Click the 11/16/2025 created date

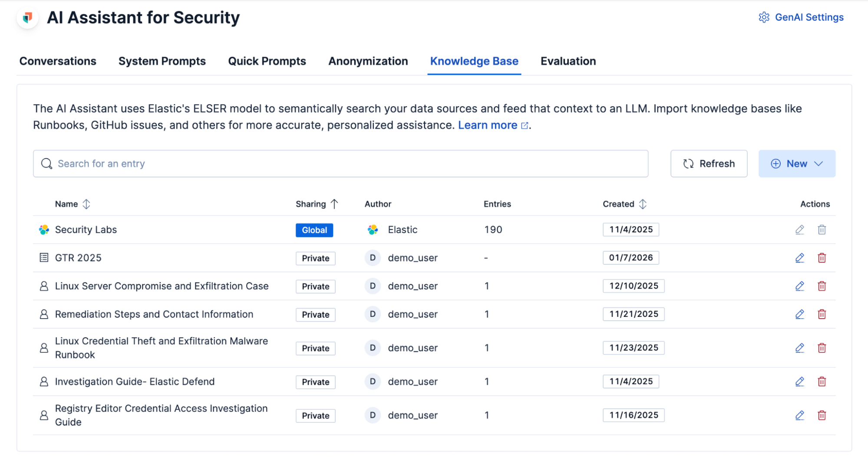click(634, 415)
